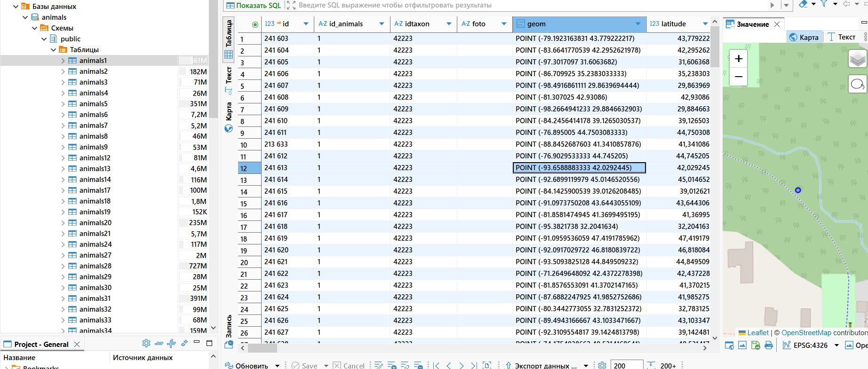This screenshot has width=868, height=369.
Task: Click link with editor icon in Project panel
Action: (184, 344)
